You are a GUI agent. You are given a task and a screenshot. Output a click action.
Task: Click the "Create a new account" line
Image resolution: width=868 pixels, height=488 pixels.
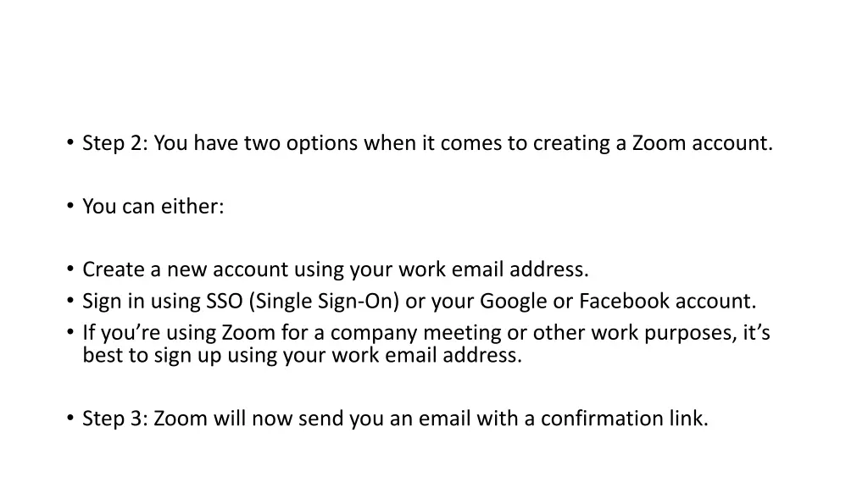[x=335, y=269]
